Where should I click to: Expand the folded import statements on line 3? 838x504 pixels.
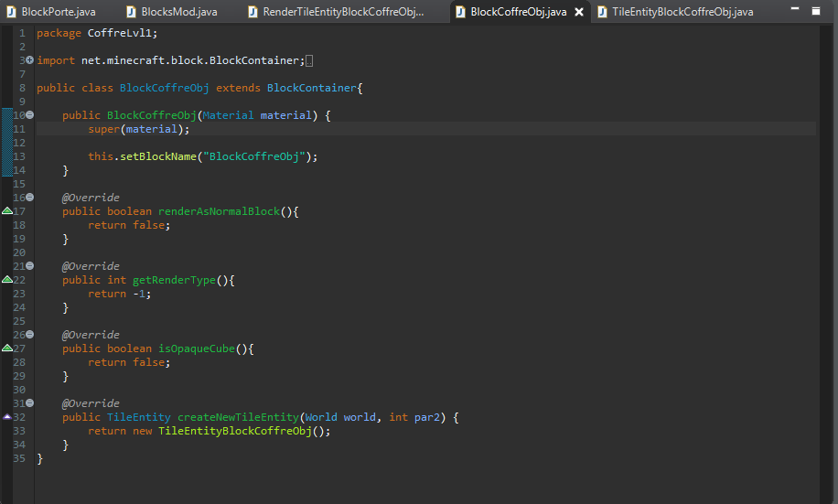point(30,60)
